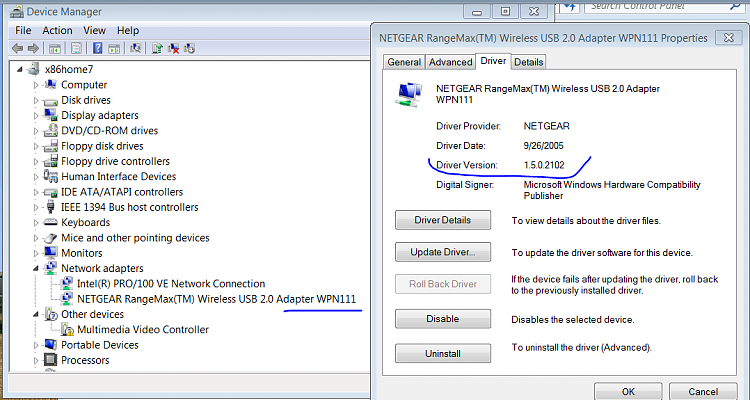The width and height of the screenshot is (750, 400).
Task: Select the Keyboards label in tree
Action: pos(85,222)
